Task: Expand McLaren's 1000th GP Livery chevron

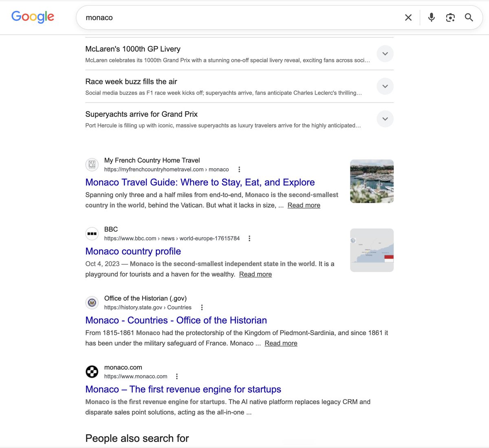Action: point(385,54)
